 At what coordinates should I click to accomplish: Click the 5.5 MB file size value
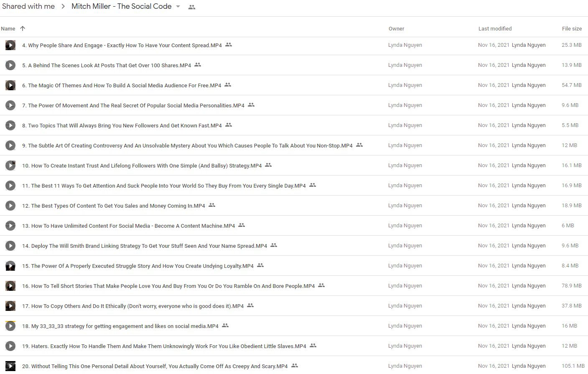coord(570,125)
